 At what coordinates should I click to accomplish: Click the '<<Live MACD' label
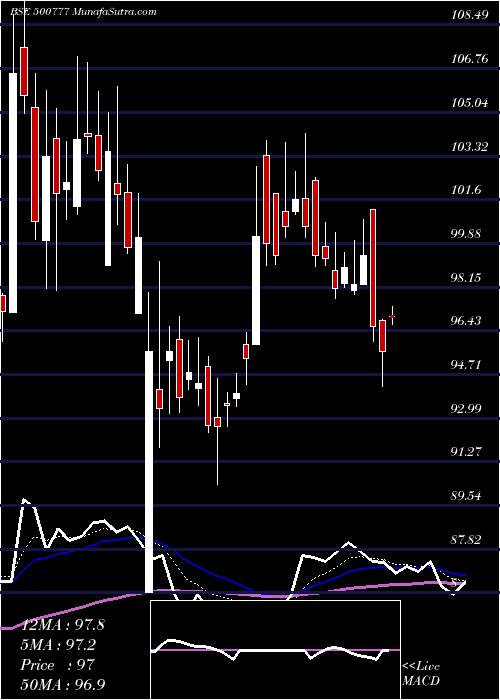tap(421, 674)
